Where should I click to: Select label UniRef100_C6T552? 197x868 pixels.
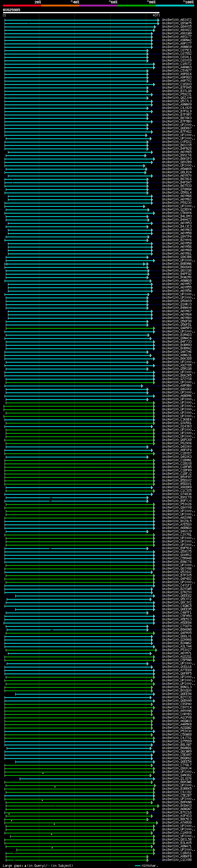(x=176, y=54)
